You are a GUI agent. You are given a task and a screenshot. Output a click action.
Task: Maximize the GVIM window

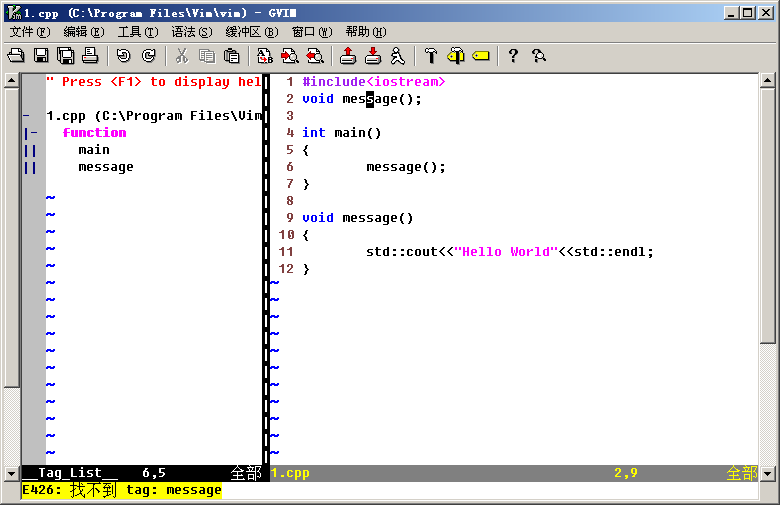coord(748,12)
